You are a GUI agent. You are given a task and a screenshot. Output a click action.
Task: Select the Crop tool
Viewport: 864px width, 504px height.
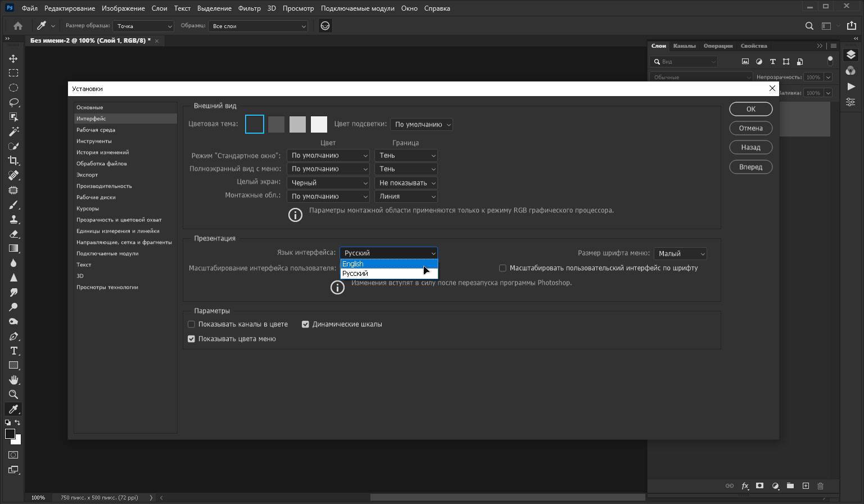13,161
